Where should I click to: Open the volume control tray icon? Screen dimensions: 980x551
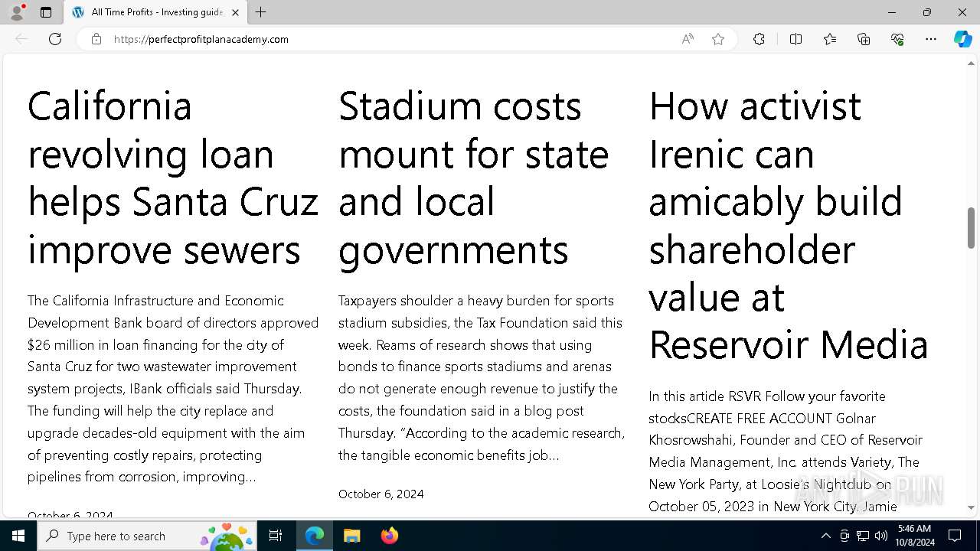coord(881,536)
